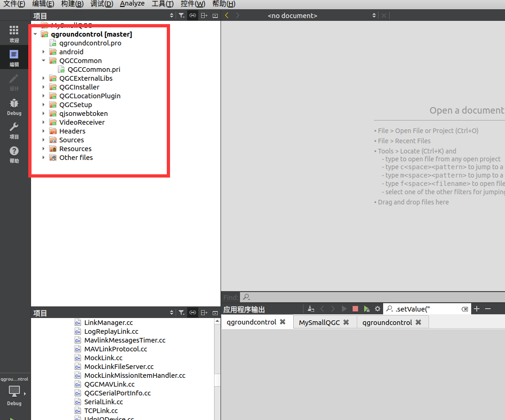505x420 pixels.
Task: Re-run the application with green play
Action: (x=366, y=309)
